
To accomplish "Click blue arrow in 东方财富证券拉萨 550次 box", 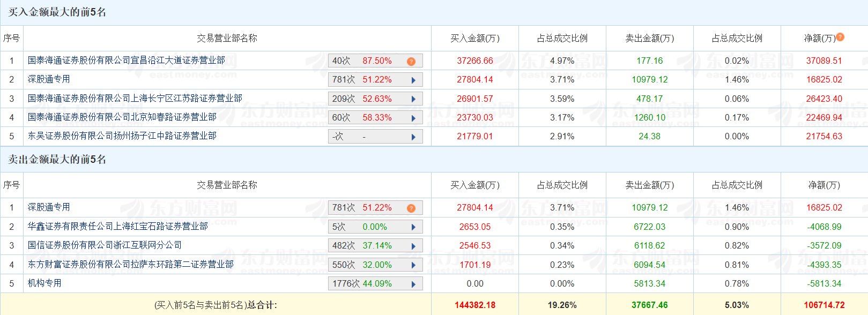I will pyautogui.click(x=413, y=265).
